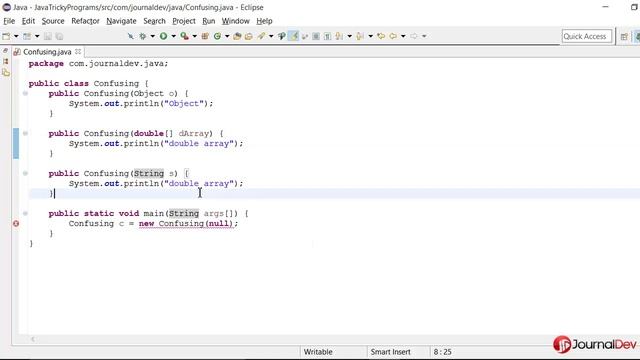Click the horizontal scrollbar left arrow

click(x=33, y=339)
